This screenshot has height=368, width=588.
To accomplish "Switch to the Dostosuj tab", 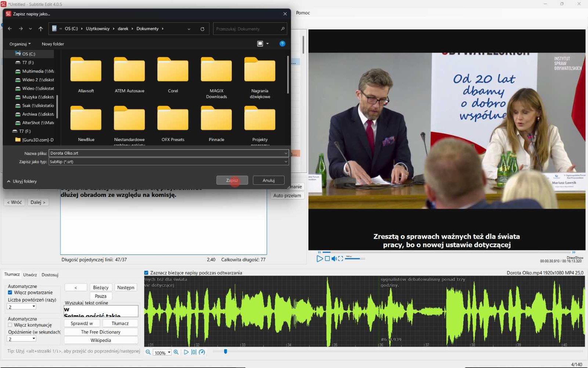I will 50,275.
